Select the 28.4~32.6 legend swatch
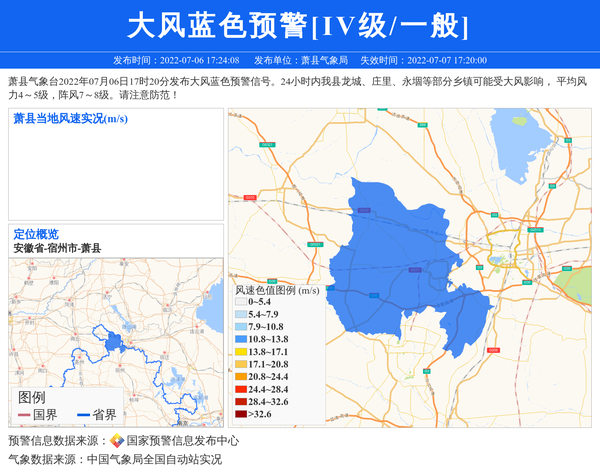600x471 pixels. 240,401
